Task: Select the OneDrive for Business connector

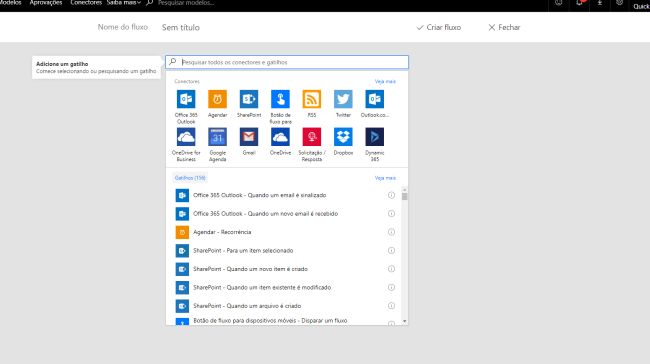Action: pyautogui.click(x=186, y=137)
